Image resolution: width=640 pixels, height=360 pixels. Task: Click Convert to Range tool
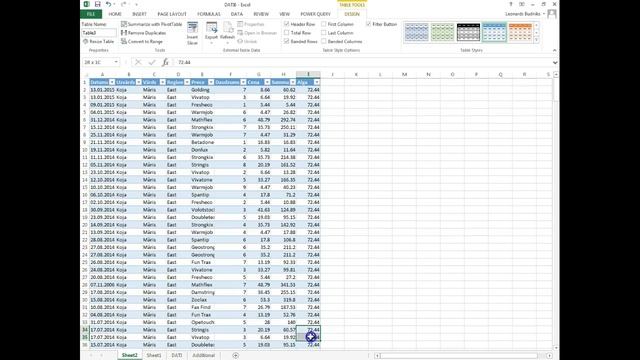coord(142,41)
